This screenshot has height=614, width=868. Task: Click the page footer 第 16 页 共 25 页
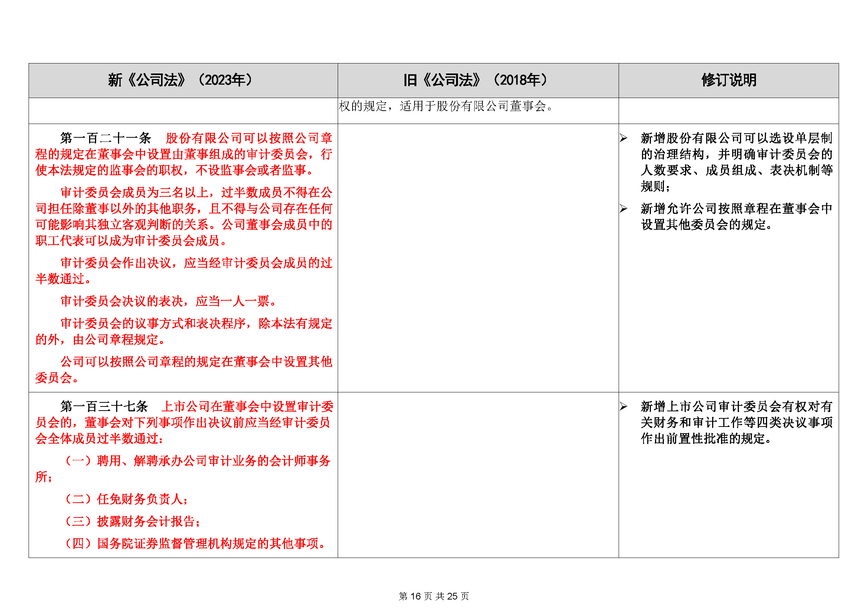(433, 596)
